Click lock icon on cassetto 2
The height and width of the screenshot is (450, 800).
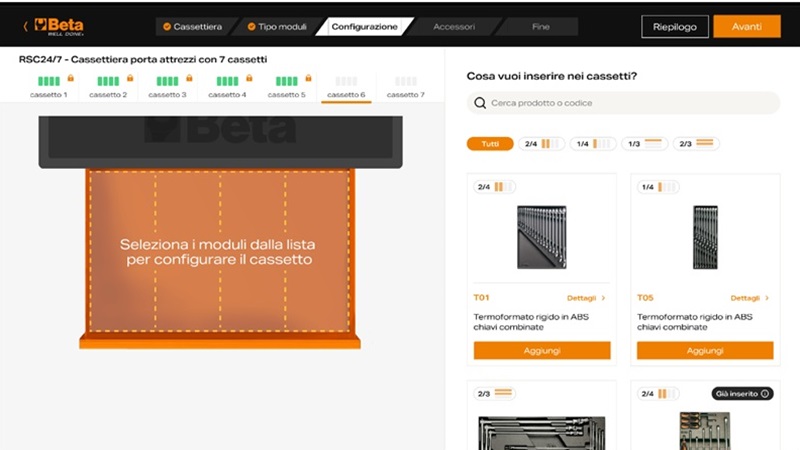pos(130,78)
